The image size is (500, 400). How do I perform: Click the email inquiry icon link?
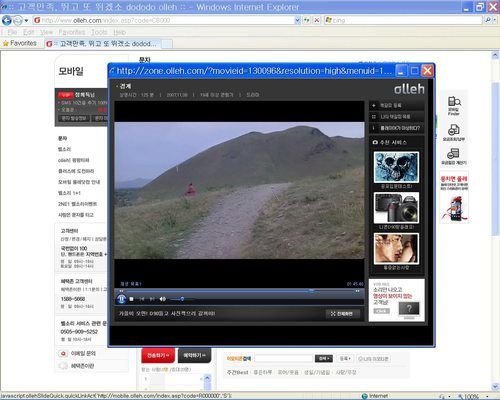78,353
